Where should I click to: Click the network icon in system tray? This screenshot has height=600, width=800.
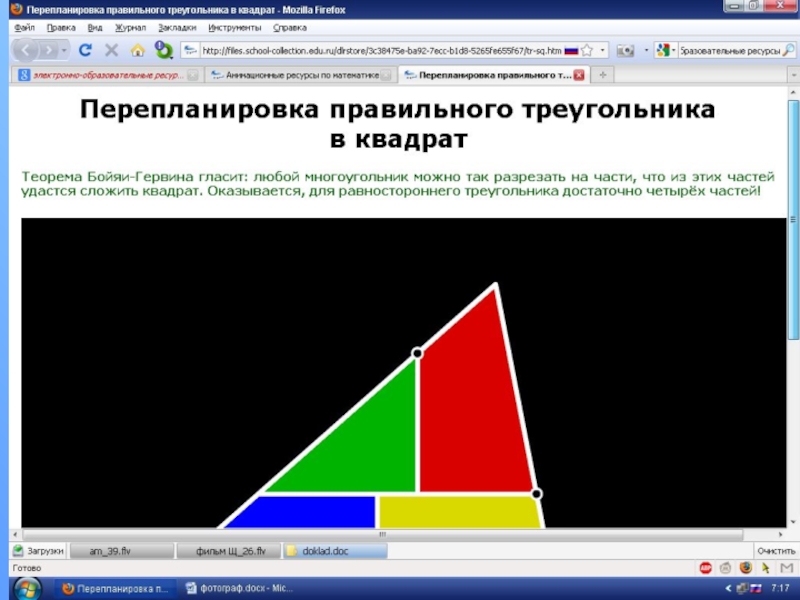(742, 588)
